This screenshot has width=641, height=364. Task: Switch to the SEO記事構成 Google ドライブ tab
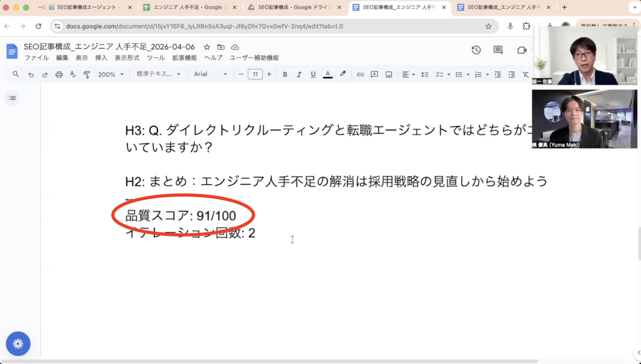[295, 7]
